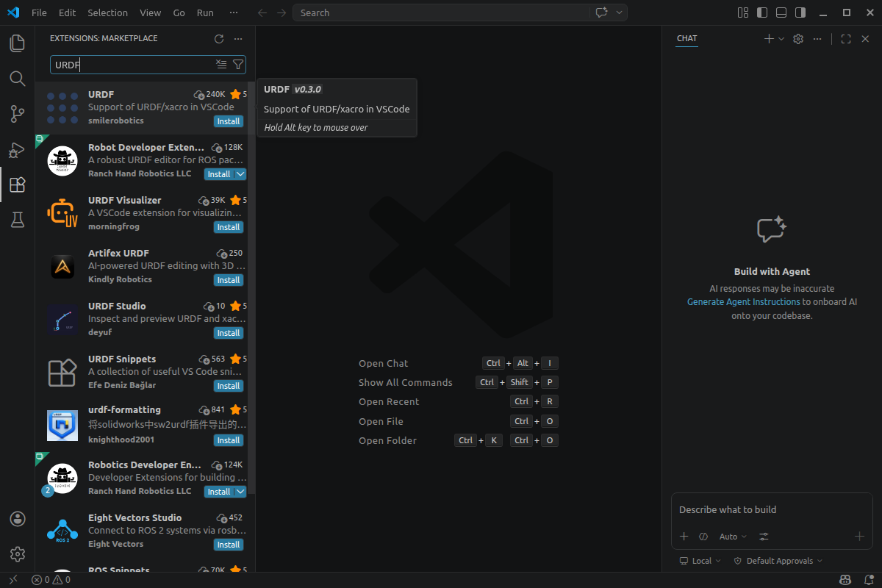Image resolution: width=882 pixels, height=588 pixels.
Task: Open the chat icon dropdown in title bar
Action: click(x=620, y=12)
